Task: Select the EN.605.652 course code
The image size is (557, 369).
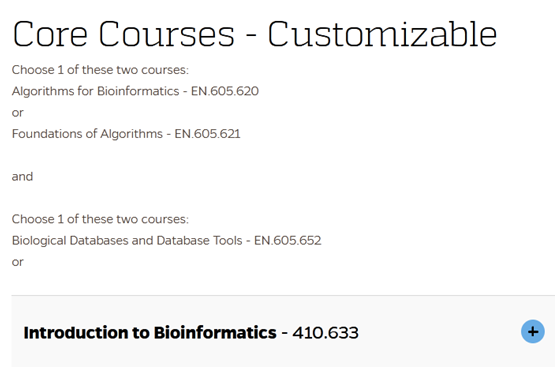Action: 287,240
